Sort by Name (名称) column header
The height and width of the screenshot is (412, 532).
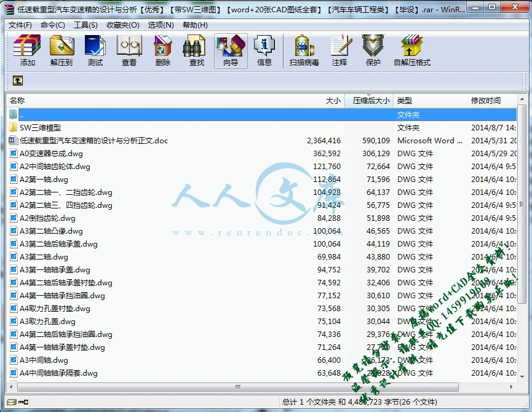tap(150, 100)
